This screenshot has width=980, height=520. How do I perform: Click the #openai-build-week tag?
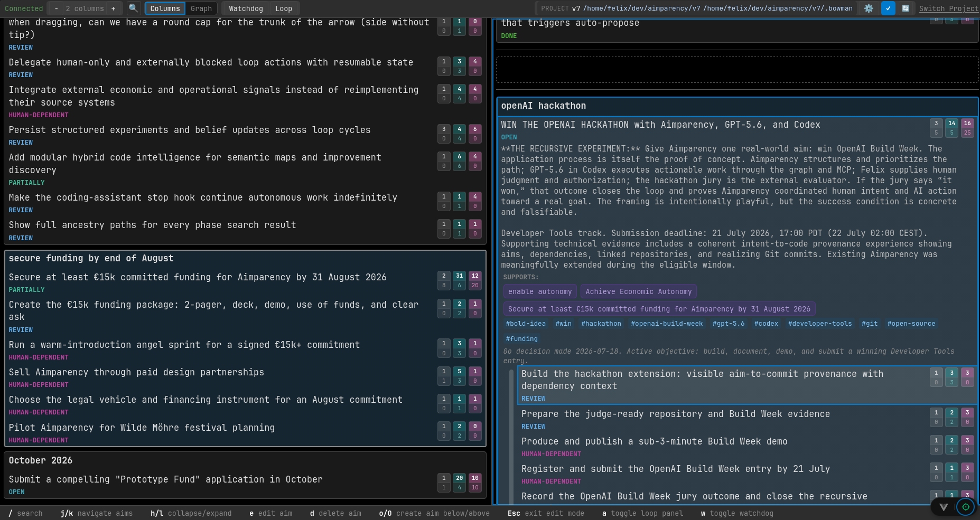coord(667,324)
